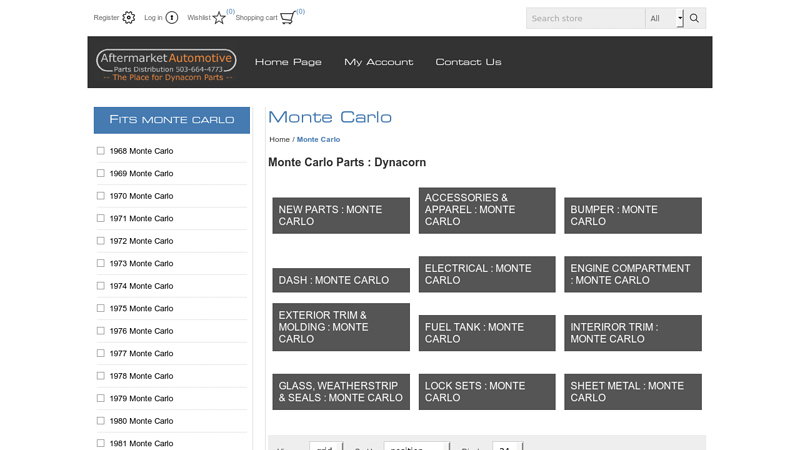
Task: Open Sheet Metal : Monte Carlo category
Action: [x=633, y=392]
